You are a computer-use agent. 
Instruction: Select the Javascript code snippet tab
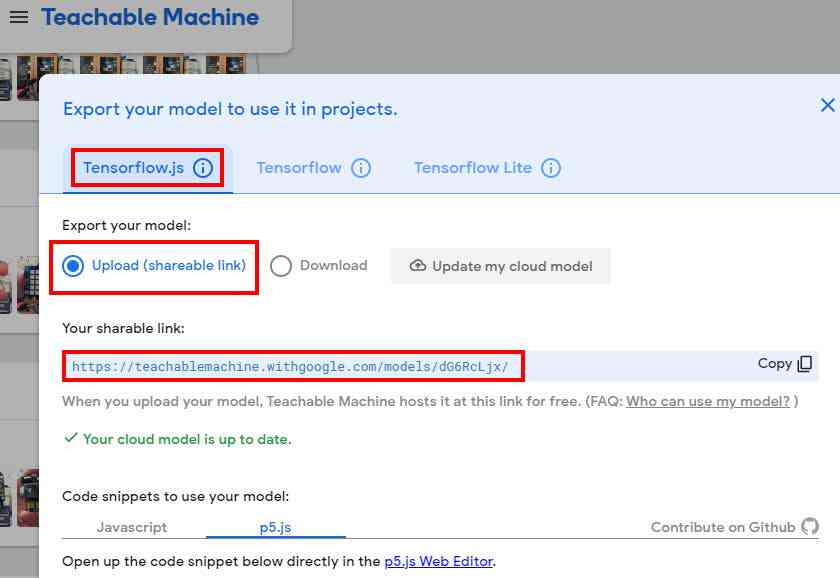[x=132, y=527]
